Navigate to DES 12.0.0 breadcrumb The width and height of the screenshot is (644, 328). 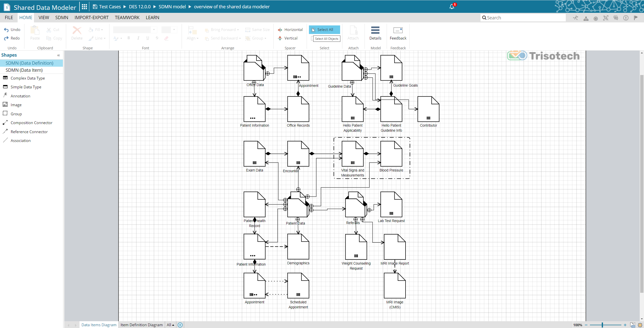140,7
